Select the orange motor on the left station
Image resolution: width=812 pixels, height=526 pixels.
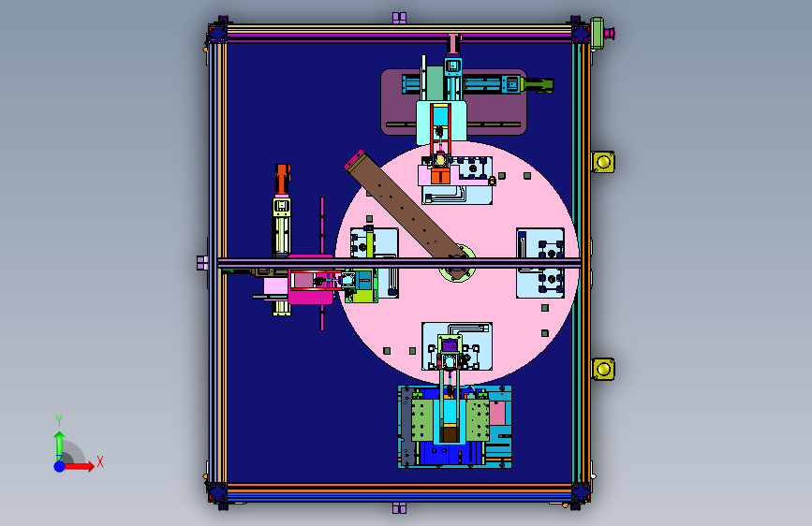(x=282, y=179)
